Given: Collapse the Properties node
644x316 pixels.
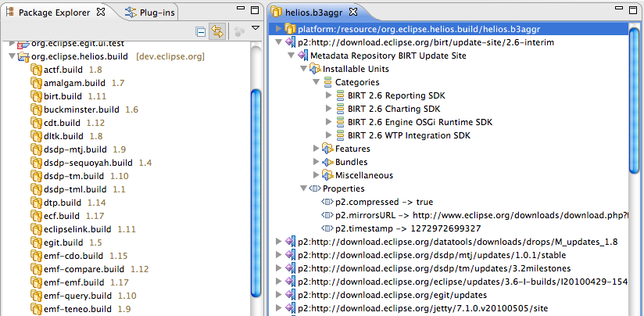Looking at the screenshot, I should pyautogui.click(x=303, y=189).
